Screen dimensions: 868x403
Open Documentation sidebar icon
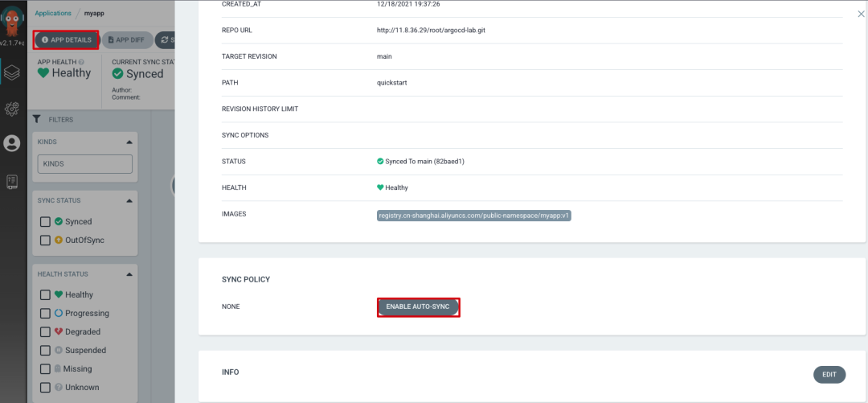(12, 181)
